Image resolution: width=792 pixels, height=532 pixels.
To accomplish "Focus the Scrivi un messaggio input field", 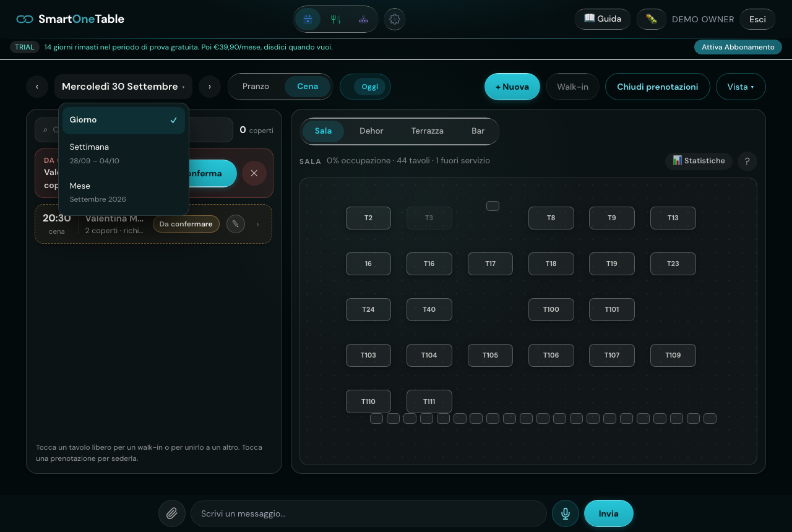I will (369, 513).
